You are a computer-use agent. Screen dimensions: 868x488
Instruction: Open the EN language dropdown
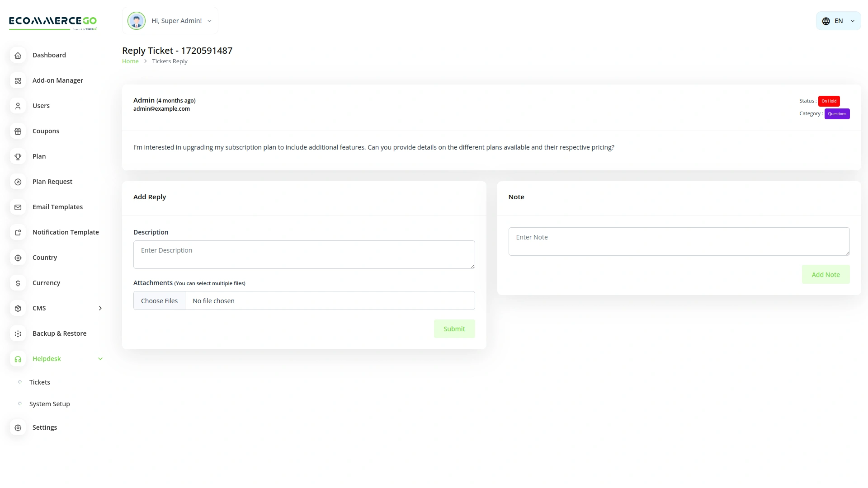(839, 20)
